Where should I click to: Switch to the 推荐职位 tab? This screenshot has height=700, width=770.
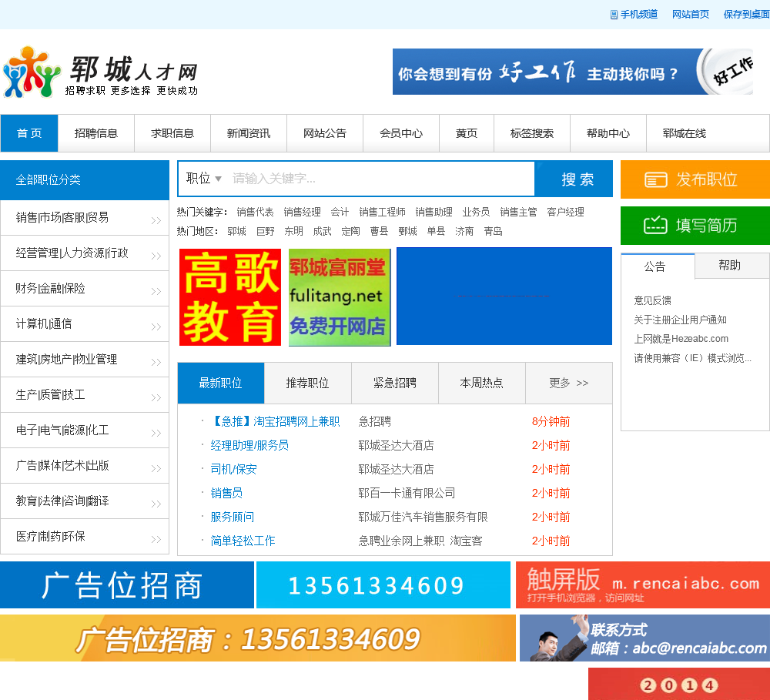coord(308,383)
